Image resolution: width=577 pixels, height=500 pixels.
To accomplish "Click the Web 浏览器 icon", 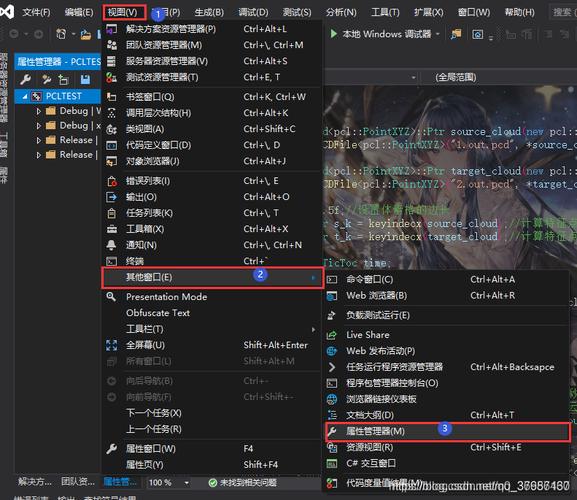I will pyautogui.click(x=332, y=296).
